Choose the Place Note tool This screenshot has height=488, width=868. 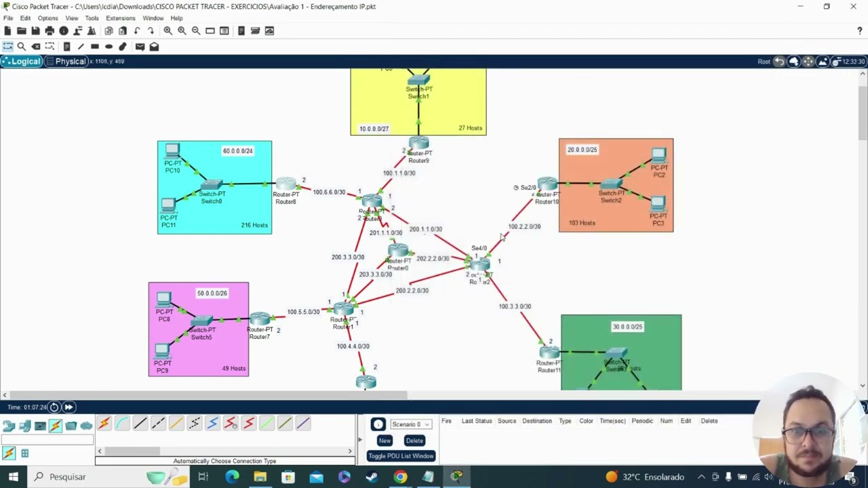(x=66, y=46)
